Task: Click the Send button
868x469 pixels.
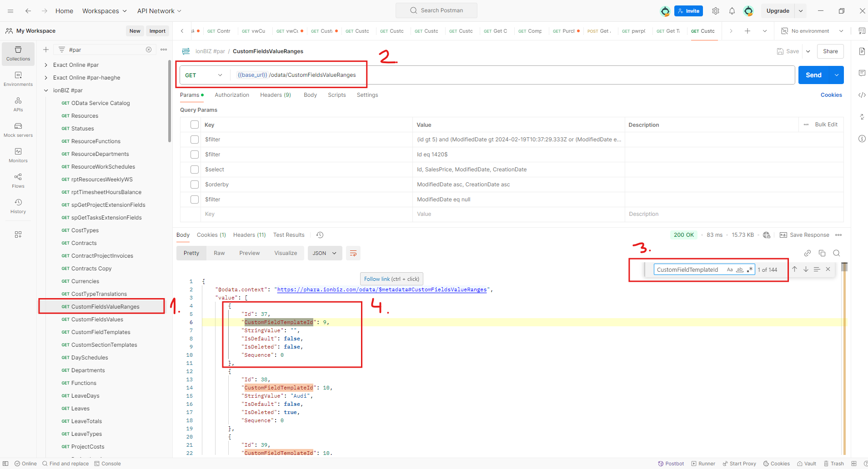Action: [813, 75]
